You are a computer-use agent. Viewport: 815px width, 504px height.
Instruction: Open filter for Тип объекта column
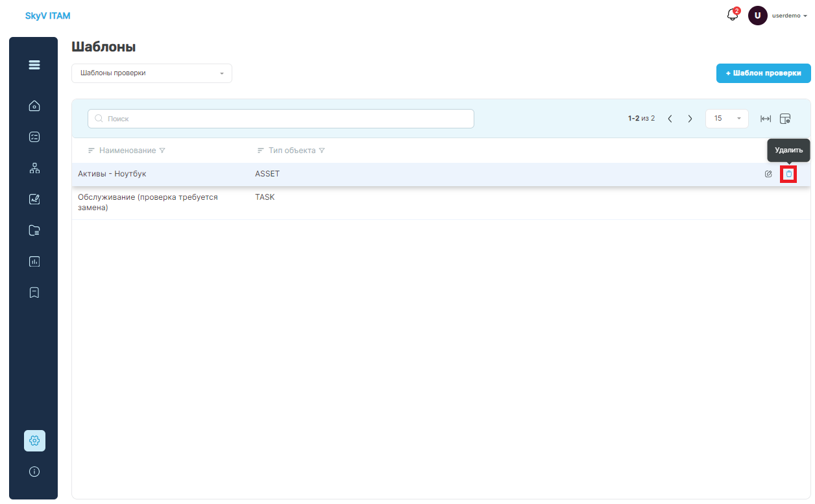321,150
